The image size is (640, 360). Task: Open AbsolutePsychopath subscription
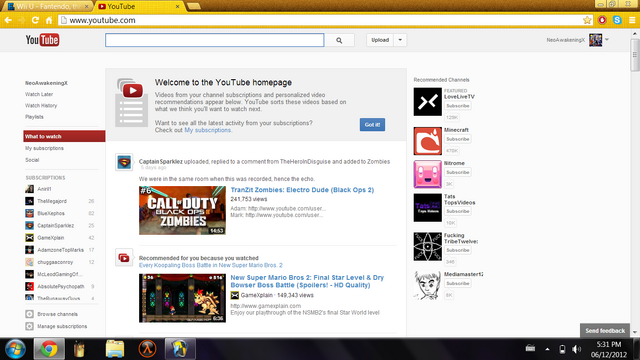point(60,287)
